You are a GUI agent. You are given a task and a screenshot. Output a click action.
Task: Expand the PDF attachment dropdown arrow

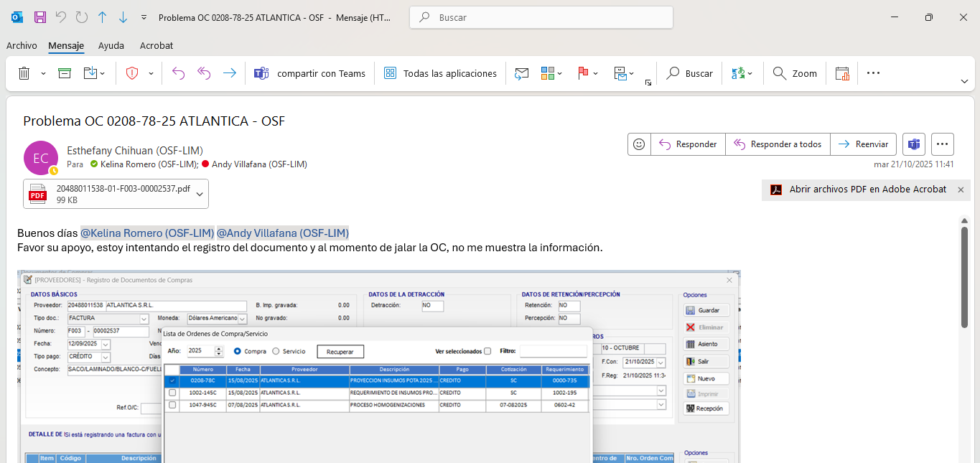tap(199, 194)
